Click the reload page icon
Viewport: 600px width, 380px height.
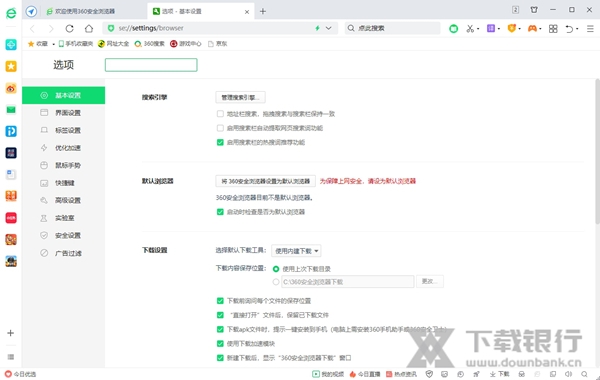point(69,28)
